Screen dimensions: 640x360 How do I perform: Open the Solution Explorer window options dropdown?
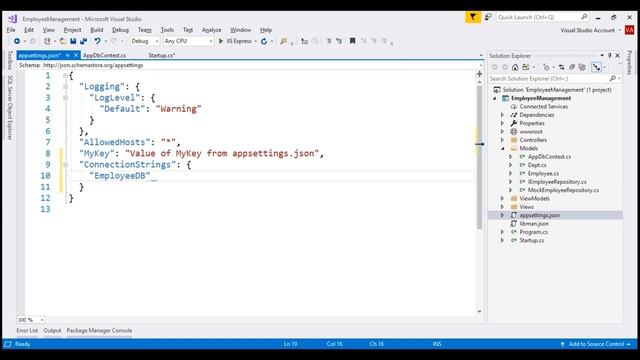(602, 56)
